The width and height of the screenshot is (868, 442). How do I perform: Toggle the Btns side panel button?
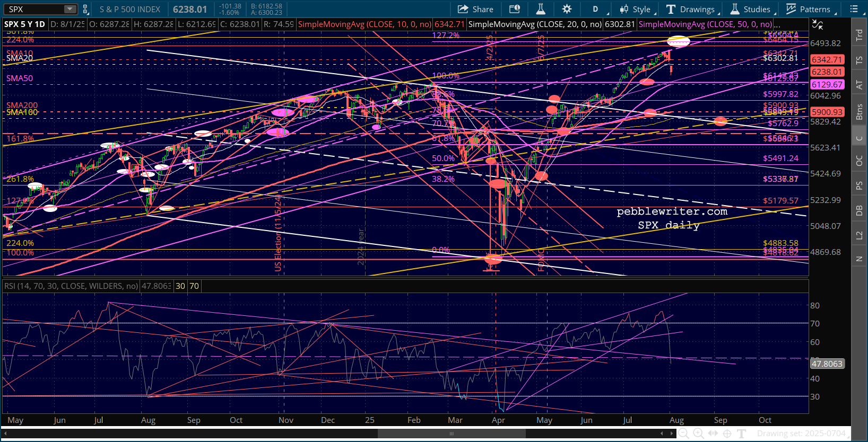(859, 112)
